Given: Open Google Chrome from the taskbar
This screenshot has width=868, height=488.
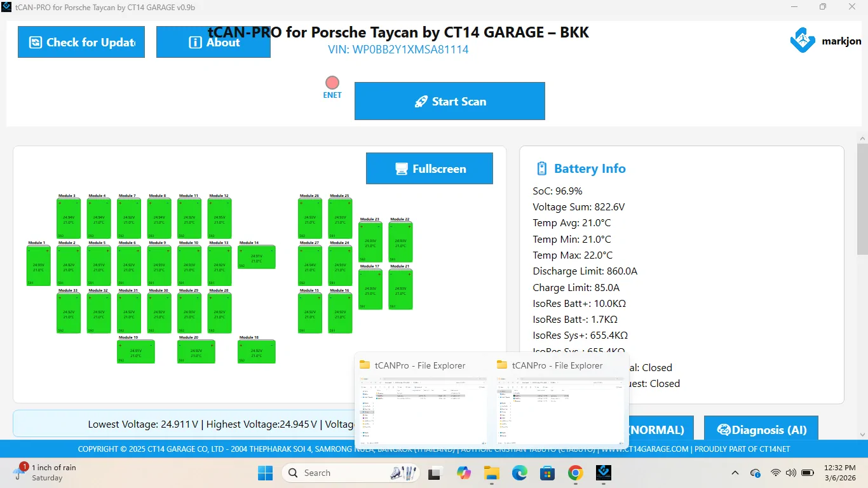Looking at the screenshot, I should click(x=575, y=473).
